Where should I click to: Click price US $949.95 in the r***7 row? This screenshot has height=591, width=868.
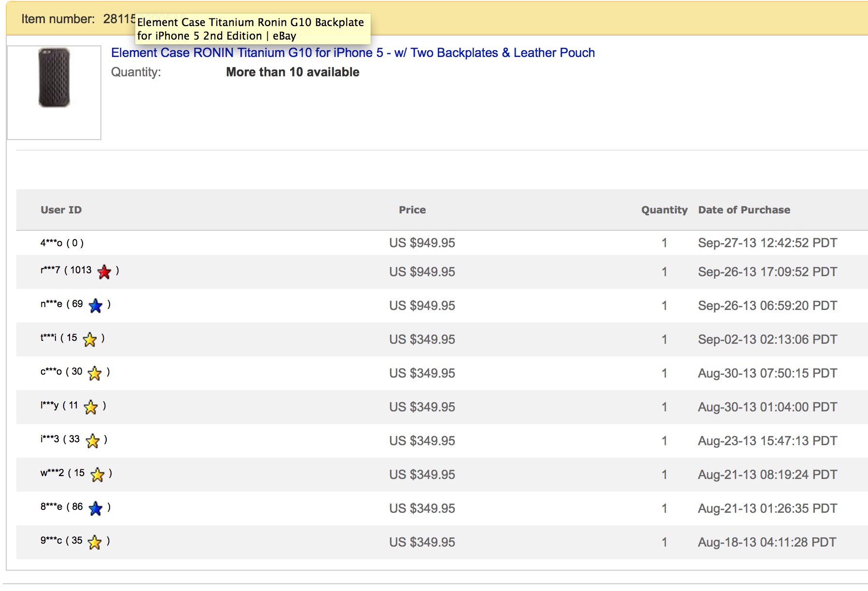[x=422, y=272]
